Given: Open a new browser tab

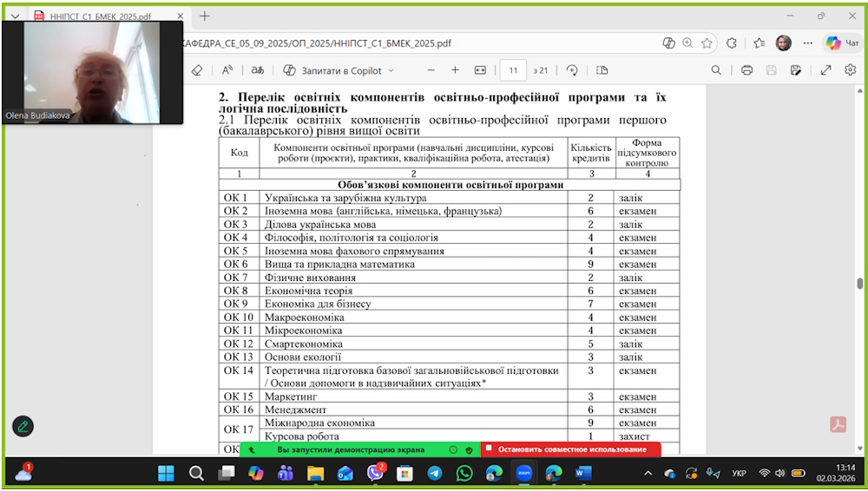Looking at the screenshot, I should pyautogui.click(x=205, y=16).
